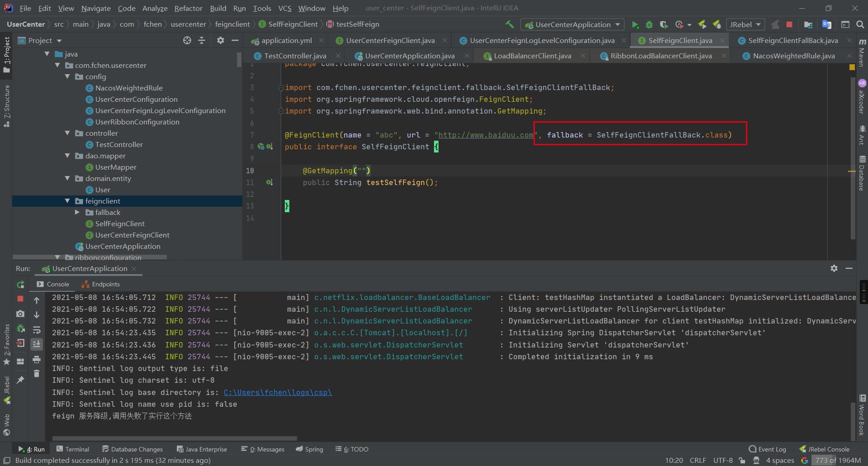Toggle scroll to end in console
Image resolution: width=868 pixels, height=466 pixels.
click(37, 344)
